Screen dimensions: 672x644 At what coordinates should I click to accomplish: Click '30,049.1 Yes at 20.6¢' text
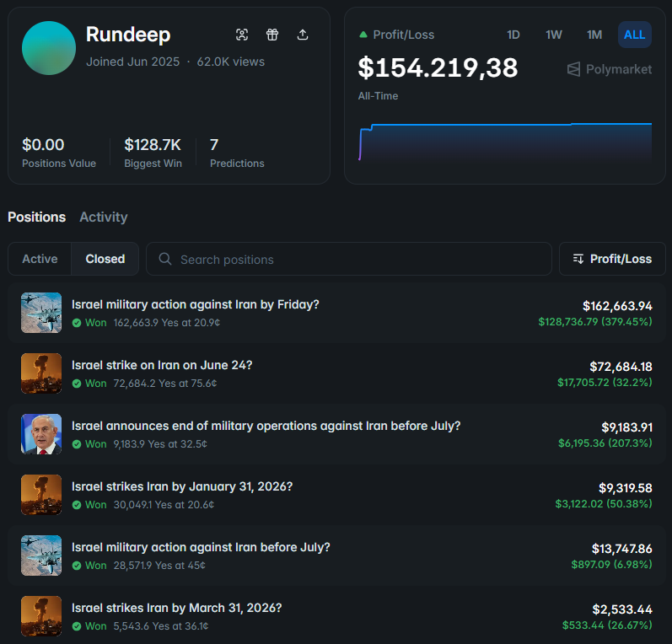164,505
